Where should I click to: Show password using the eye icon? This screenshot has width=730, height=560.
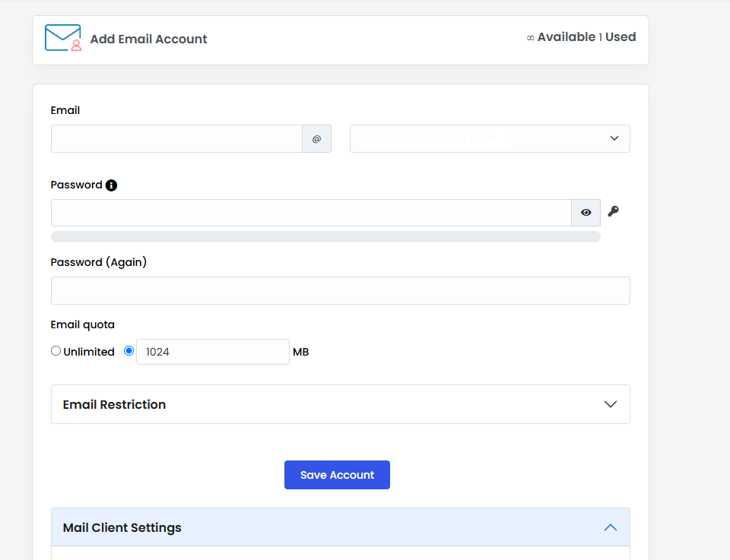[586, 213]
